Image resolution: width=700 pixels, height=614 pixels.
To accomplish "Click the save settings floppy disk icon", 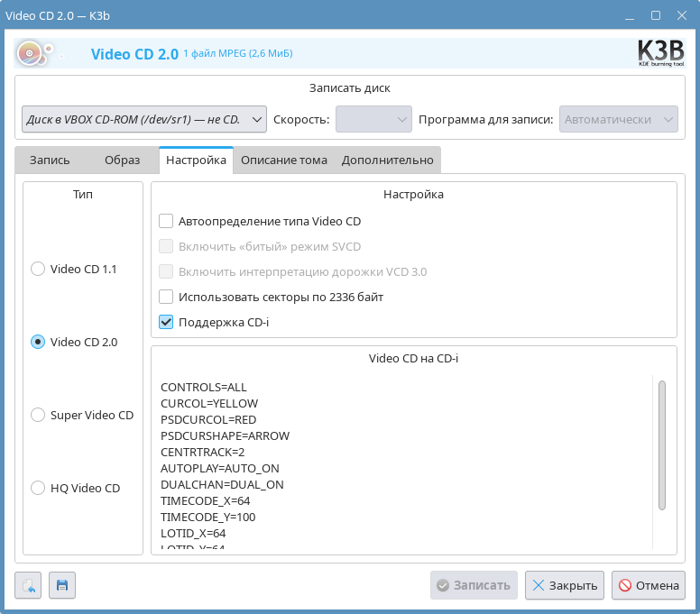I will [62, 585].
